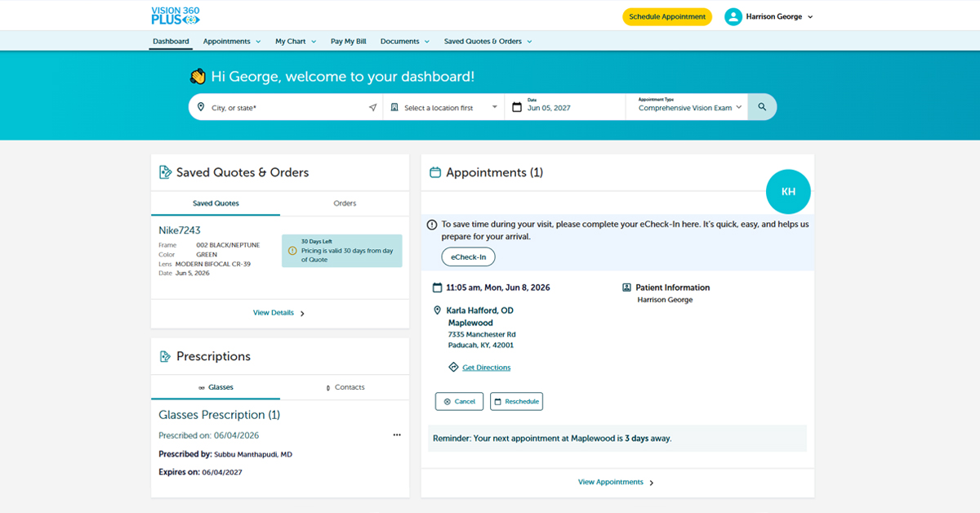Click the Appointments panel calendar icon
This screenshot has height=513, width=980.
(x=435, y=172)
